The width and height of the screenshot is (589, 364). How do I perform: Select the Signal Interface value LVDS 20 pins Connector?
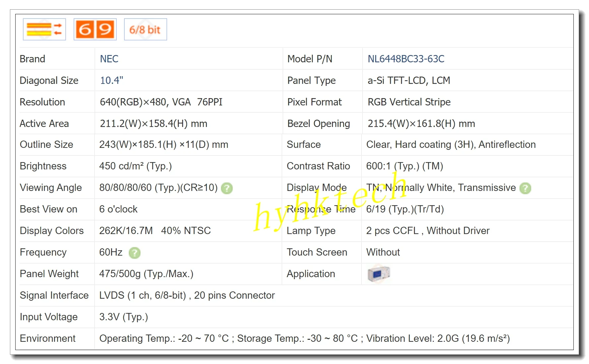coord(187,295)
